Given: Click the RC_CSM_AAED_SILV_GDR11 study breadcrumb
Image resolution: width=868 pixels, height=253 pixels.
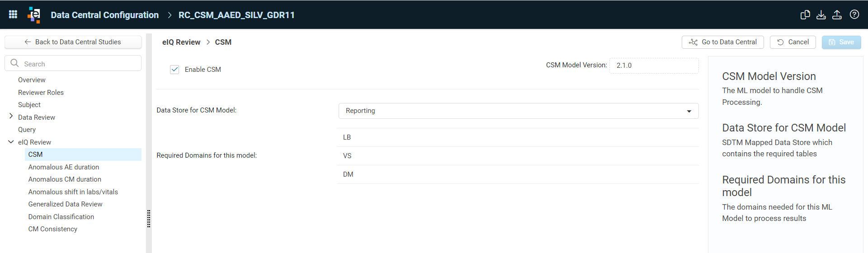Looking at the screenshot, I should pos(236,15).
